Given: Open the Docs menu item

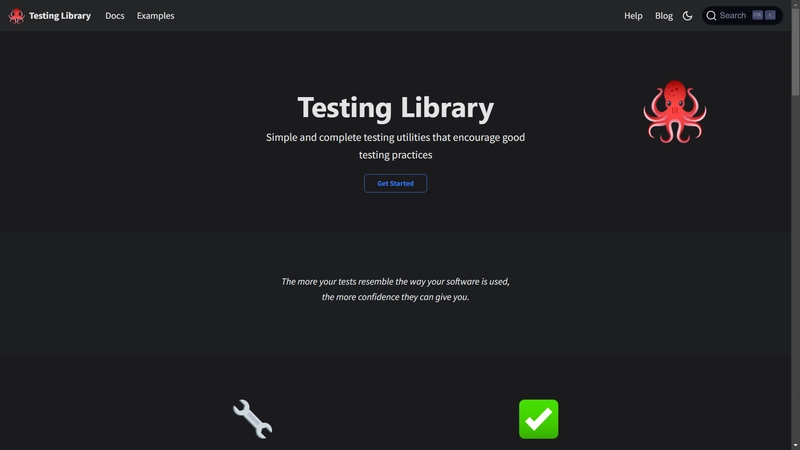Looking at the screenshot, I should (x=115, y=16).
